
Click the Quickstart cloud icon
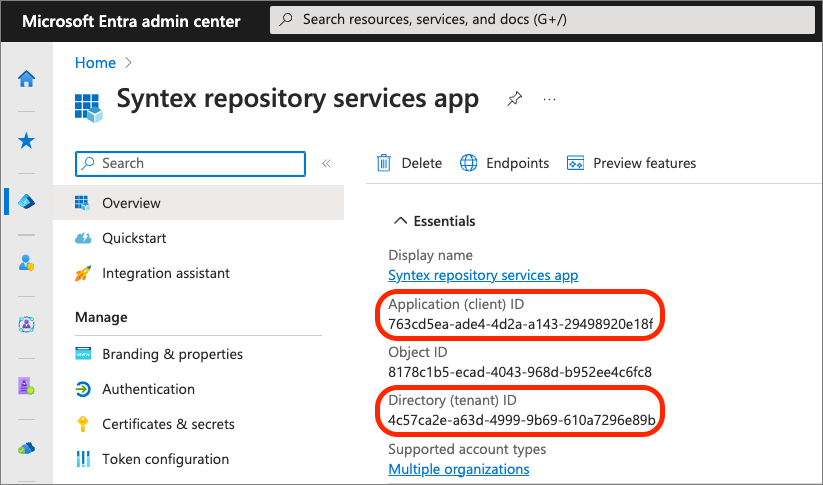tap(82, 238)
